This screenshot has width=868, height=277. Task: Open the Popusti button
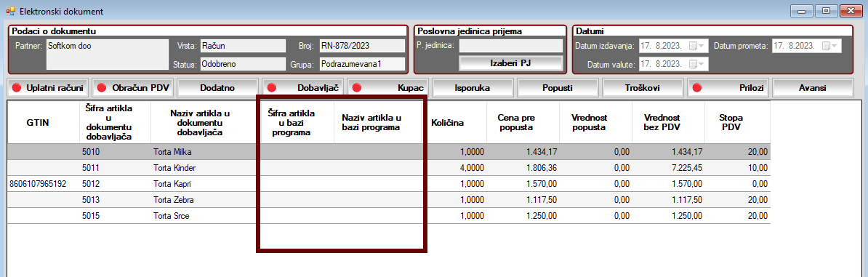click(558, 87)
